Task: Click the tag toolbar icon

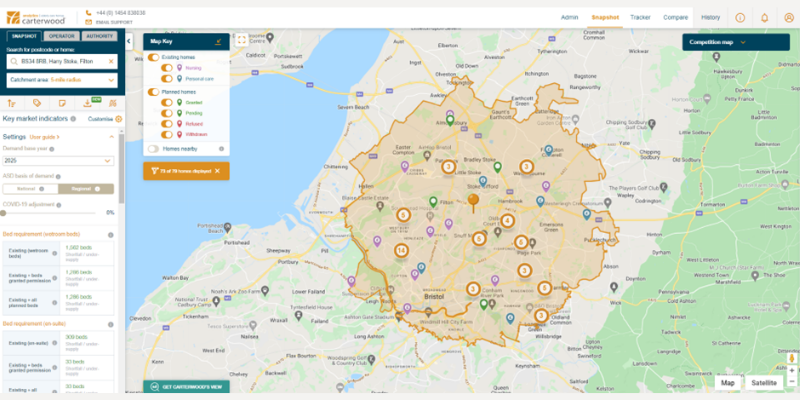Action: (x=37, y=103)
